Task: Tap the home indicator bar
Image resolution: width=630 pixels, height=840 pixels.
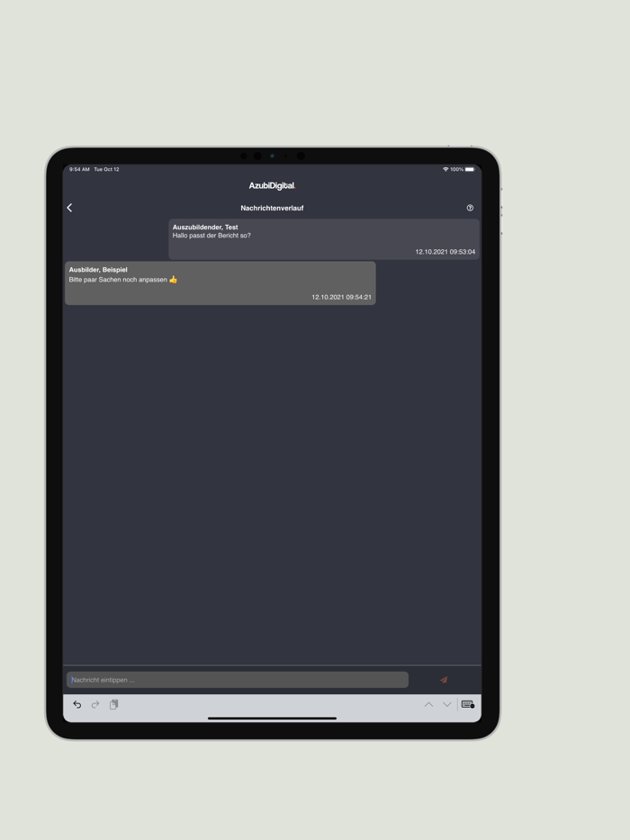Action: (x=272, y=719)
